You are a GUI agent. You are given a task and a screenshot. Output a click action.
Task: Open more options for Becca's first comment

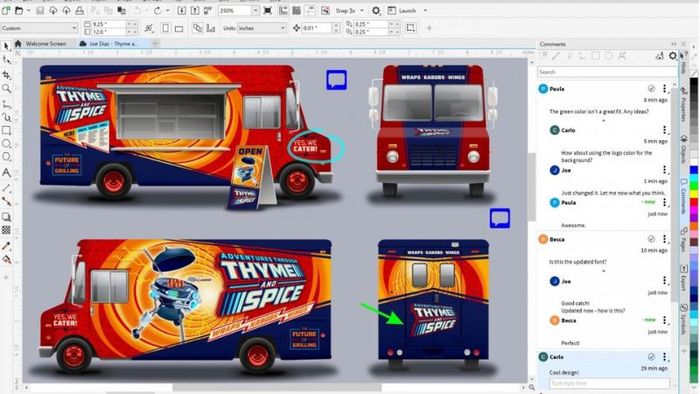(x=664, y=239)
